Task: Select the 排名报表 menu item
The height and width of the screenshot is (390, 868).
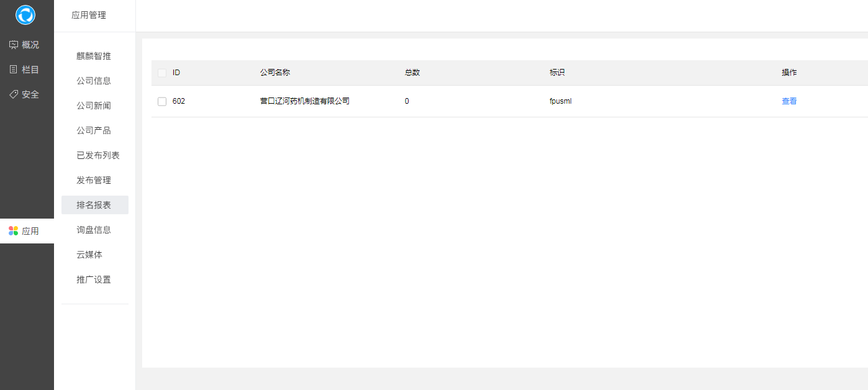Action: click(95, 205)
